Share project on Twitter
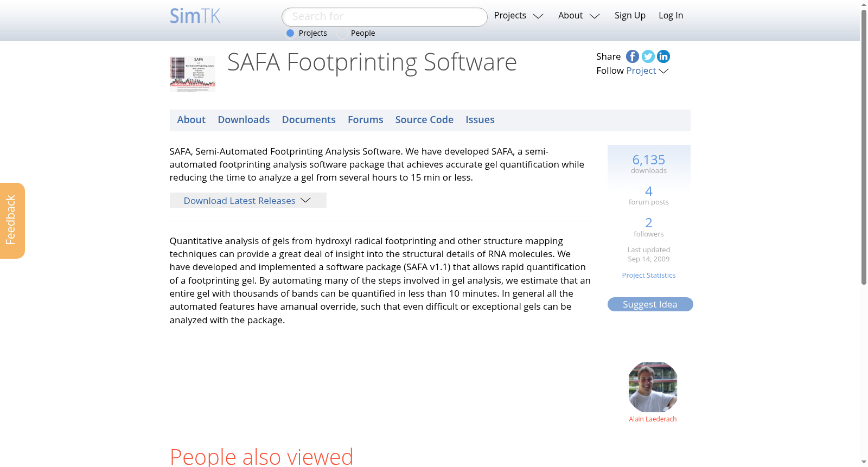Image resolution: width=868 pixels, height=467 pixels. [648, 56]
